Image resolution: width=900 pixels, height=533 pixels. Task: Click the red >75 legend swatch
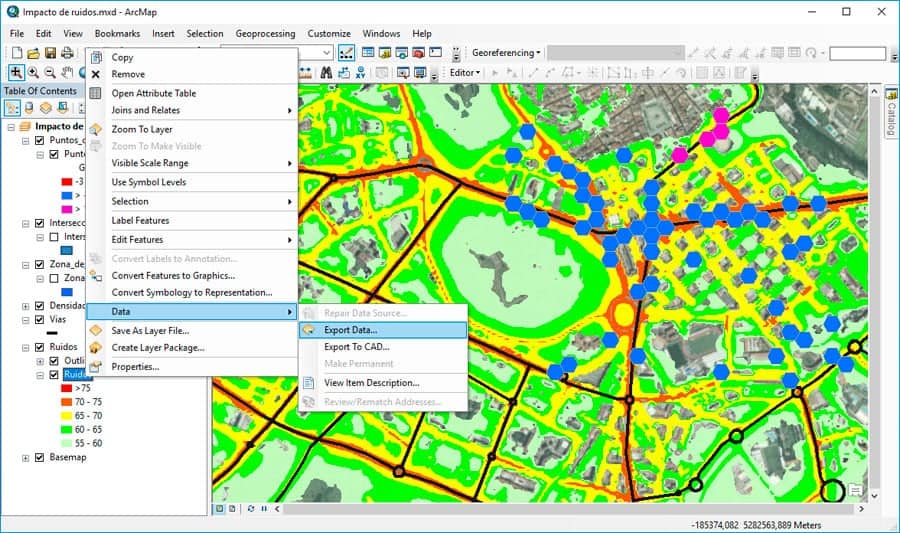tap(68, 388)
